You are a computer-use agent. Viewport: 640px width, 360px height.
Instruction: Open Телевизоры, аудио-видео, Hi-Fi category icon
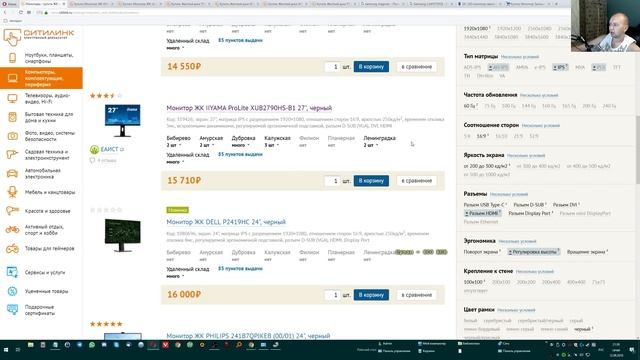coord(13,98)
